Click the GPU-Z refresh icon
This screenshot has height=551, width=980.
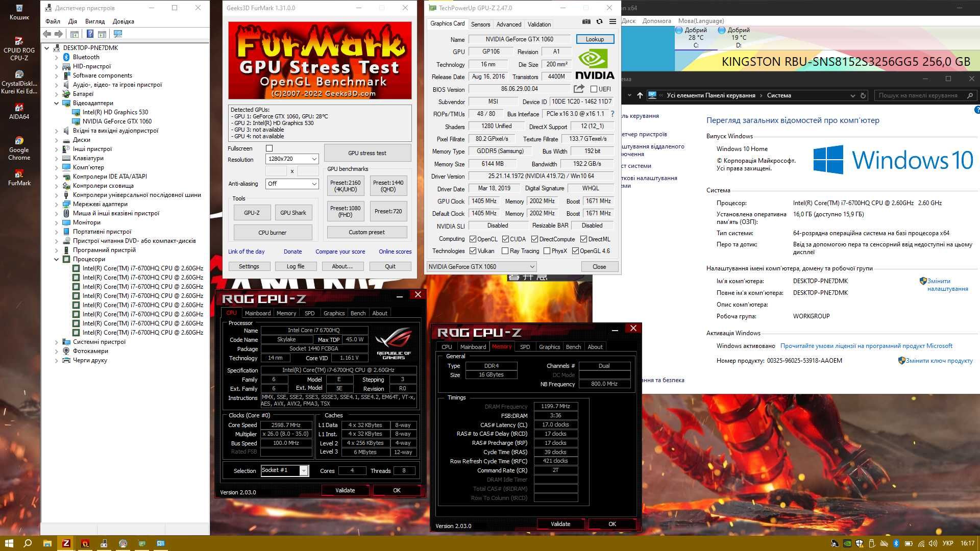pos(599,21)
